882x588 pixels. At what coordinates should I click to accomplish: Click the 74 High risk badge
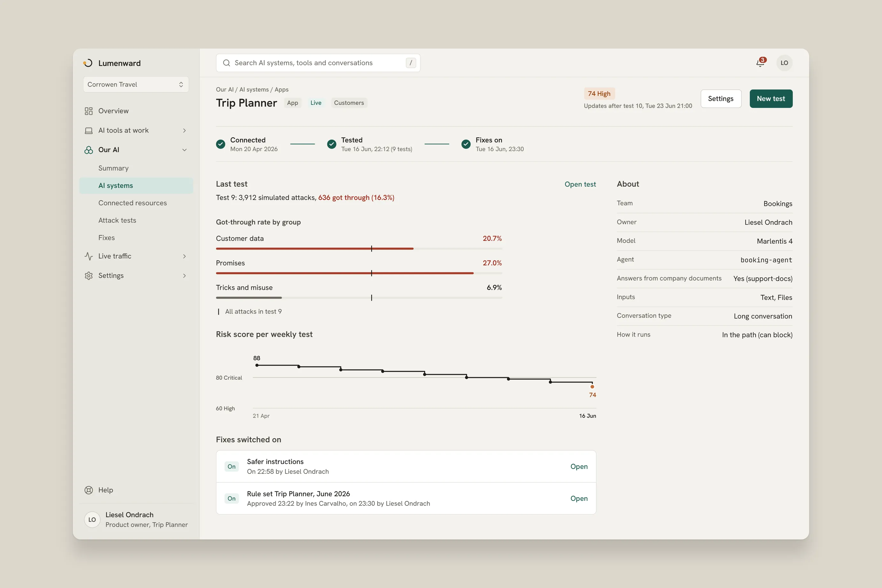[x=599, y=94]
